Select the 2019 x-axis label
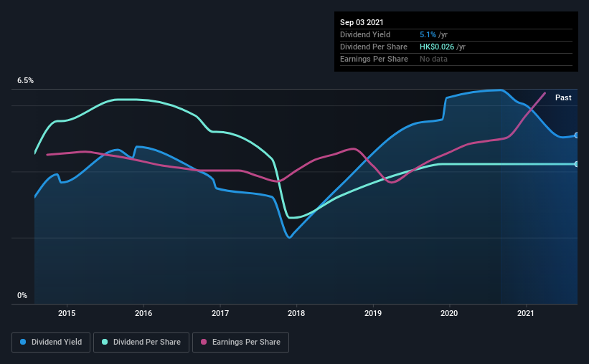This screenshot has width=589, height=364. (x=373, y=313)
